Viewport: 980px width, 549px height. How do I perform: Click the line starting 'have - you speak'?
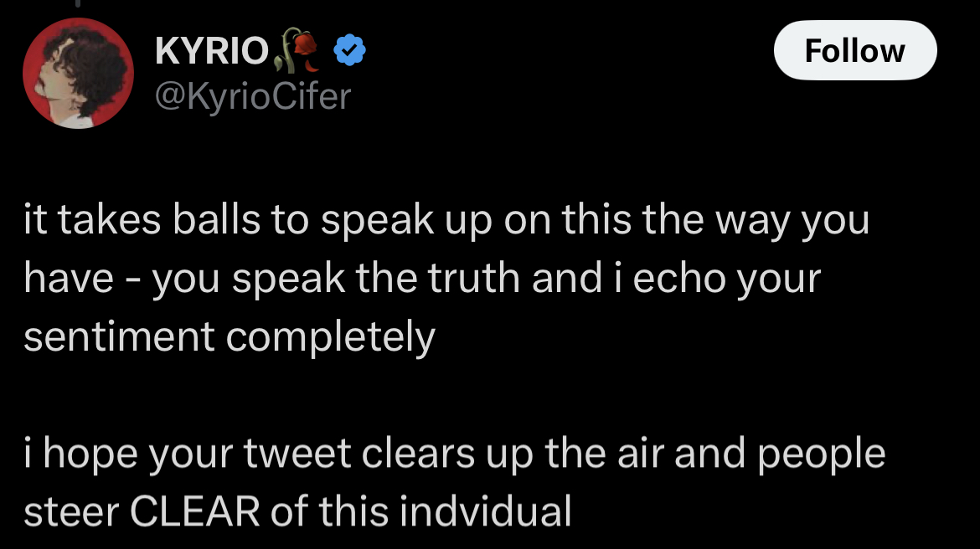pos(422,279)
